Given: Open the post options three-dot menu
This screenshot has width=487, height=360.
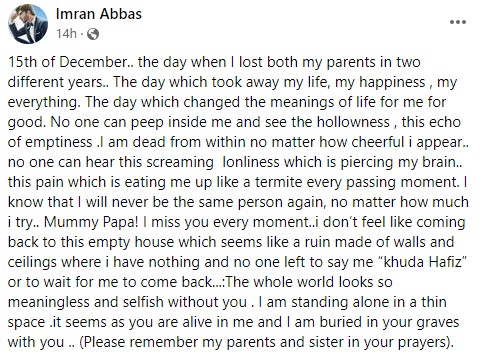Looking at the screenshot, I should (x=458, y=22).
